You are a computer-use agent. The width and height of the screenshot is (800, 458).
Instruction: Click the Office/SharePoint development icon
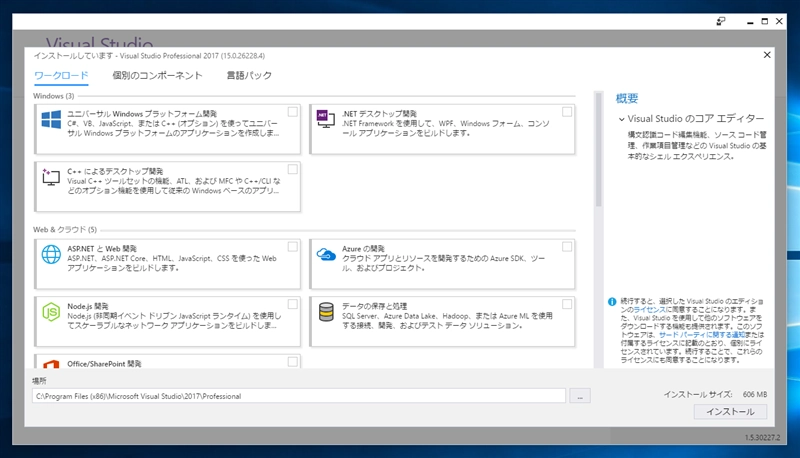pyautogui.click(x=51, y=364)
